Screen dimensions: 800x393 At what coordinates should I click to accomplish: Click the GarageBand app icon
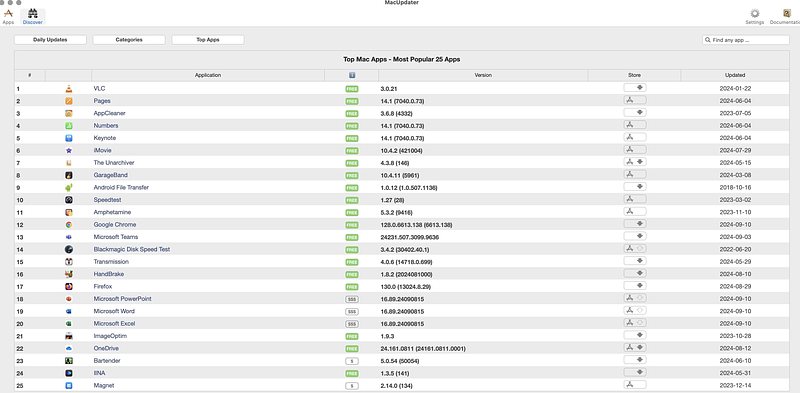coord(69,175)
